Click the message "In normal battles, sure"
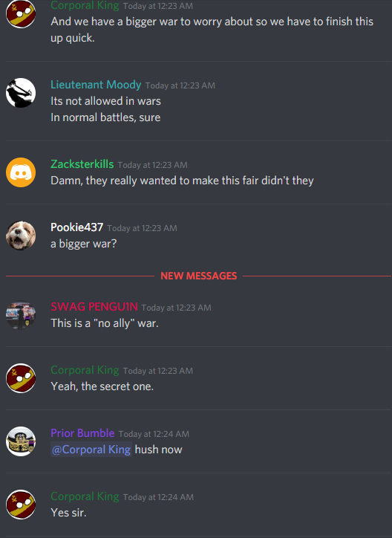The height and width of the screenshot is (538, 392). (x=105, y=117)
